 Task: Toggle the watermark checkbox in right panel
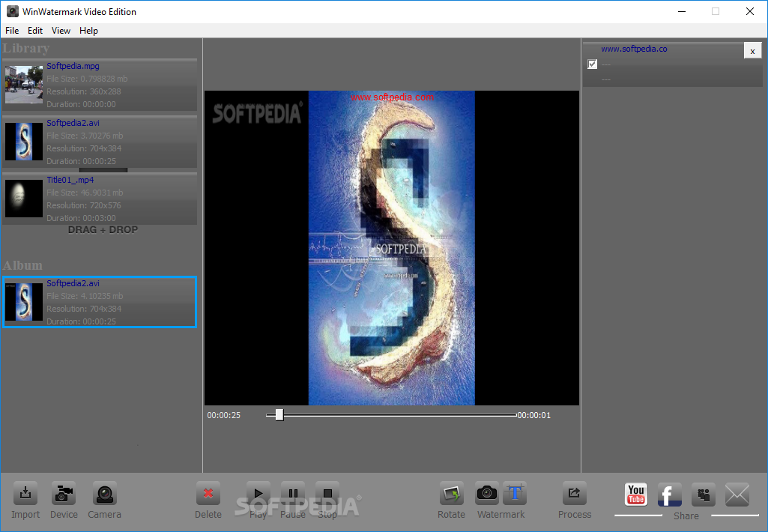[592, 64]
